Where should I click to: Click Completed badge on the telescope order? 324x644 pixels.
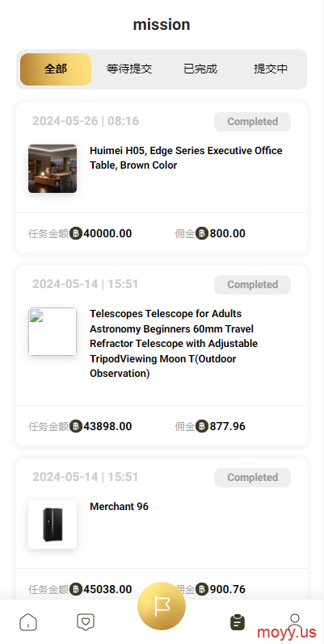(252, 285)
